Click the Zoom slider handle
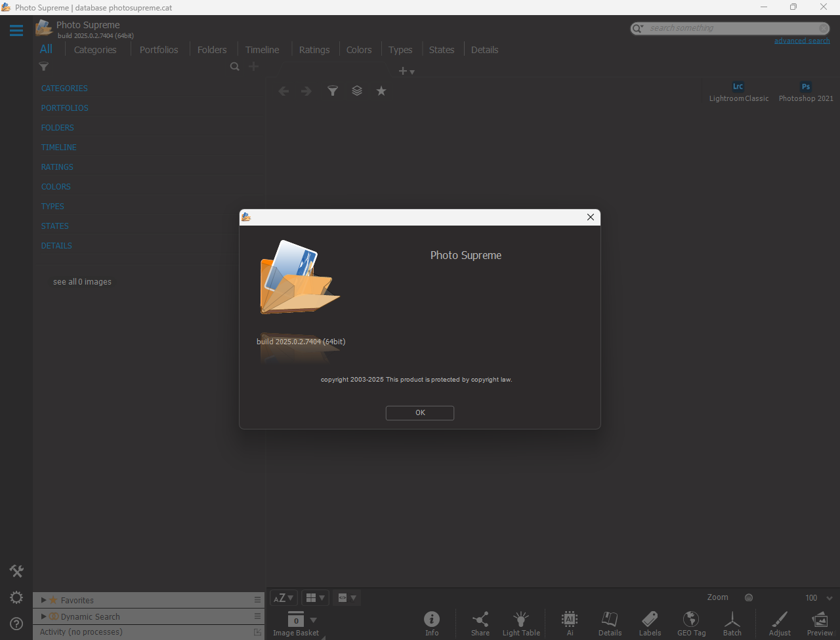840x640 pixels. tap(749, 597)
